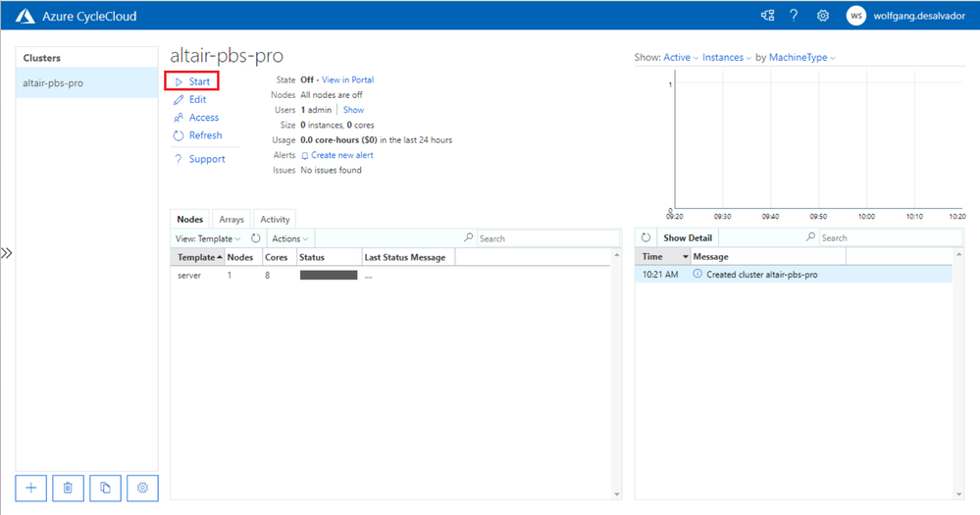The height and width of the screenshot is (515, 980).
Task: Click the Azure CycleCloud logo icon
Action: pyautogui.click(x=25, y=16)
